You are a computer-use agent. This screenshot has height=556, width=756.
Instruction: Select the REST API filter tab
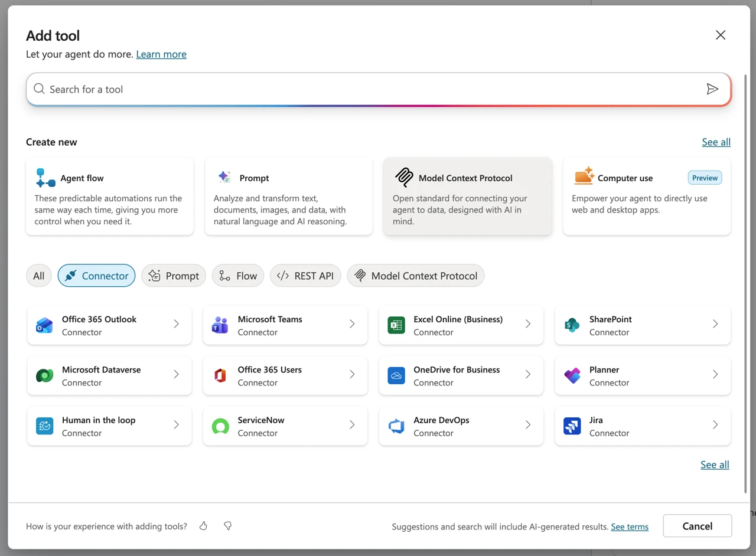tap(305, 276)
